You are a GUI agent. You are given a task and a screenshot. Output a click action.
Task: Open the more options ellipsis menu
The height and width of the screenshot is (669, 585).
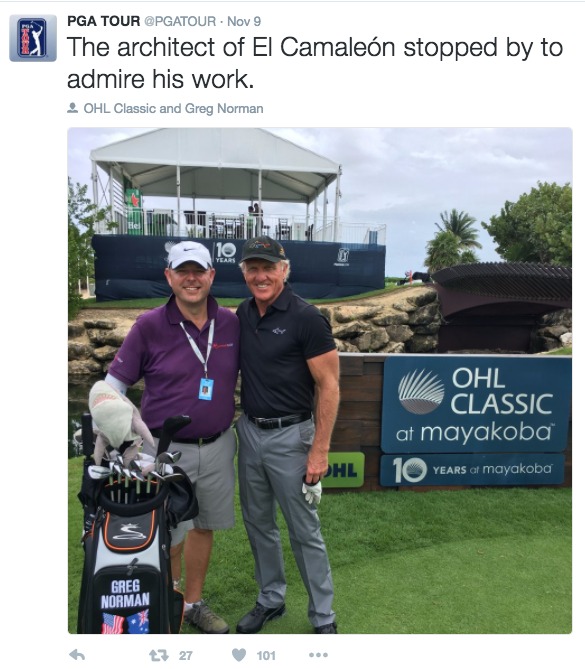pos(318,655)
